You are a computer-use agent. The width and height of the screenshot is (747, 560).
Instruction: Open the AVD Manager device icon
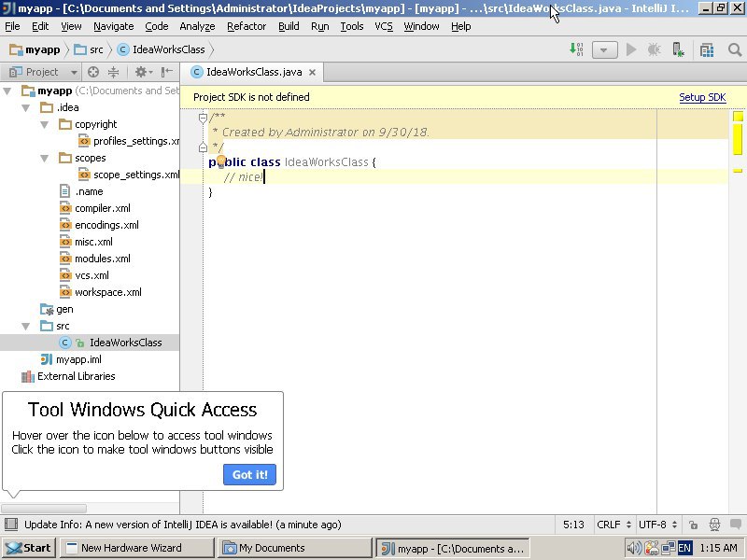tap(678, 49)
